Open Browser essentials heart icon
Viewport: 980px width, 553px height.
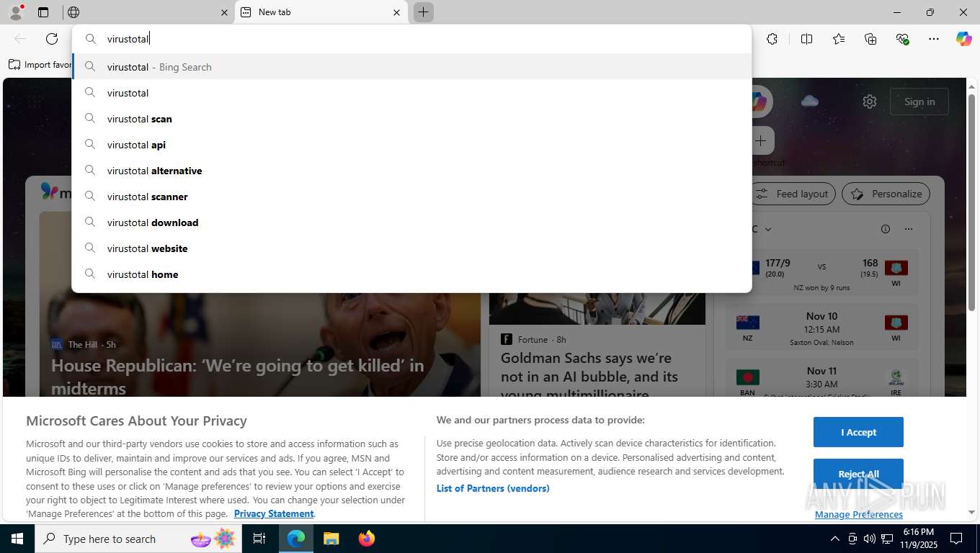tap(902, 39)
